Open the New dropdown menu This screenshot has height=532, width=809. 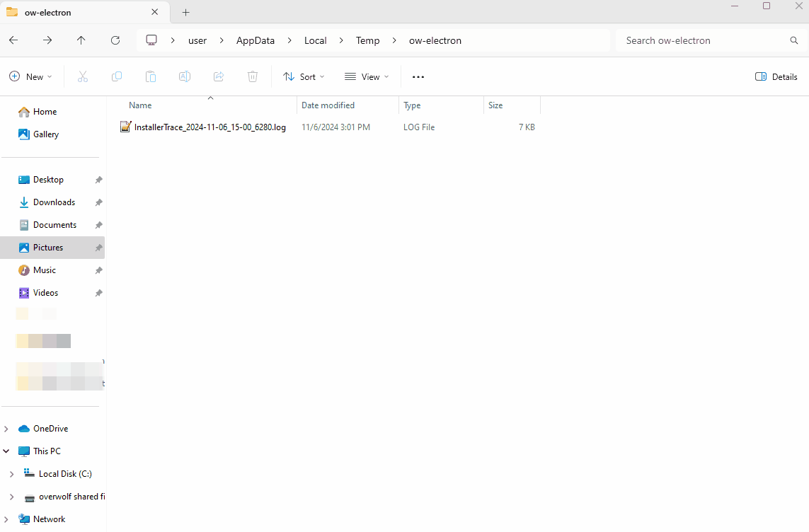click(31, 77)
